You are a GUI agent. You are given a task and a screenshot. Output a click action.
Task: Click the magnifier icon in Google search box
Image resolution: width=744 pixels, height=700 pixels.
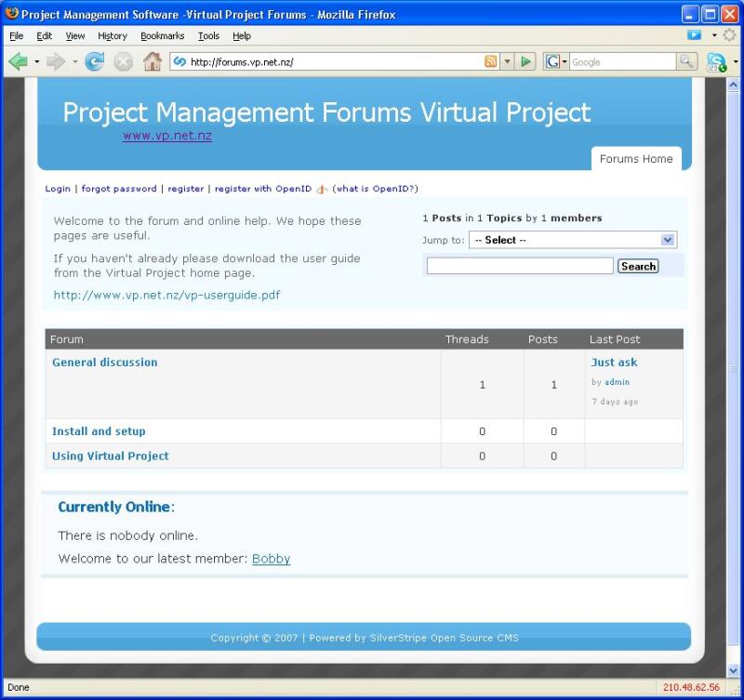pyautogui.click(x=686, y=60)
